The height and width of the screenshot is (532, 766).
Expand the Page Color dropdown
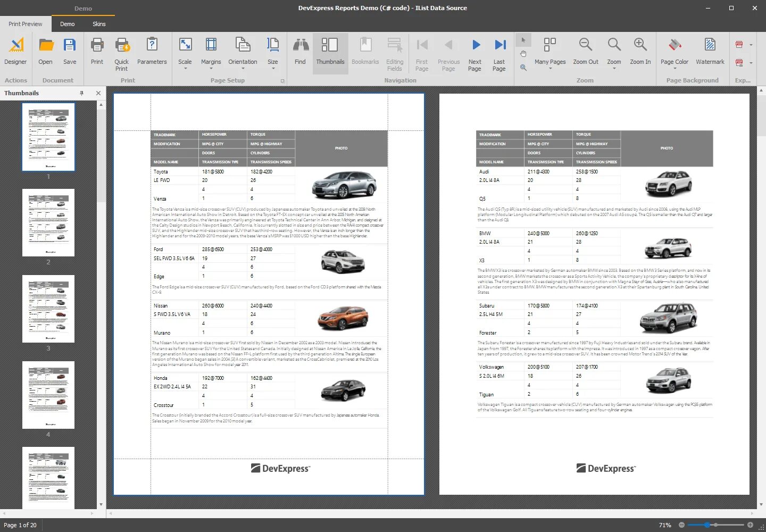pos(675,68)
